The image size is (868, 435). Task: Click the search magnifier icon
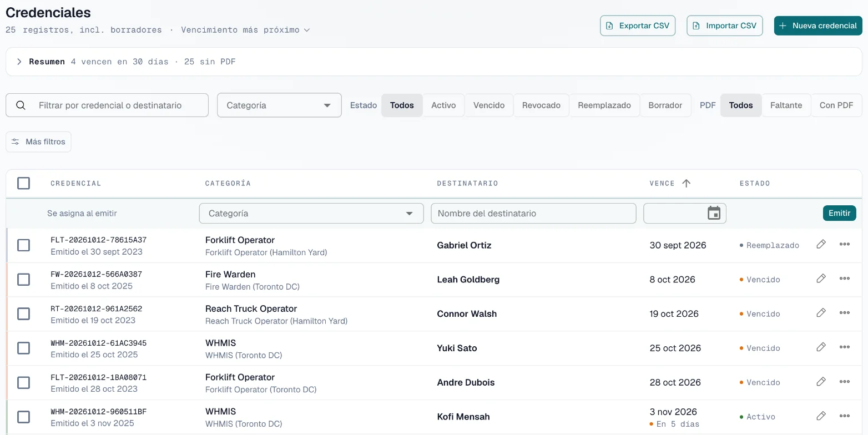tap(21, 105)
